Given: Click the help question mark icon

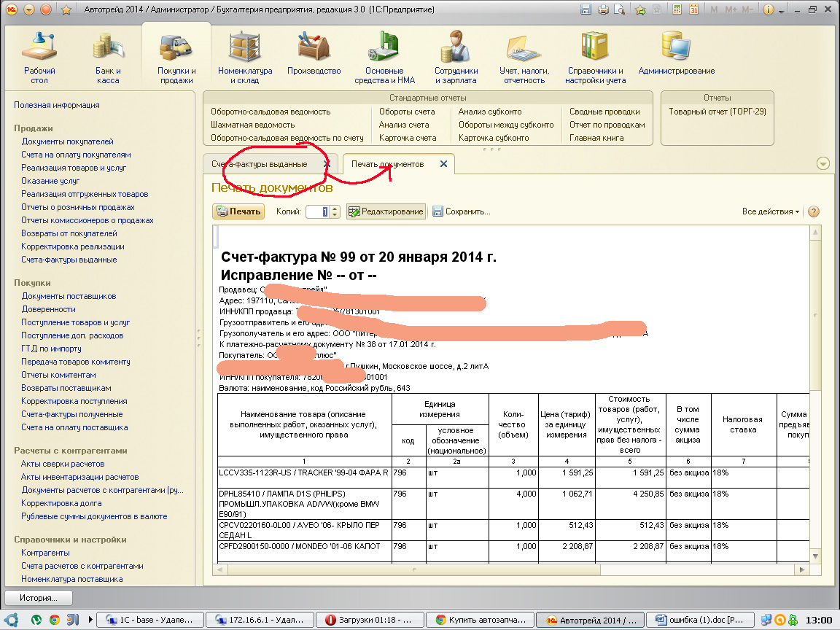Looking at the screenshot, I should 813,211.
